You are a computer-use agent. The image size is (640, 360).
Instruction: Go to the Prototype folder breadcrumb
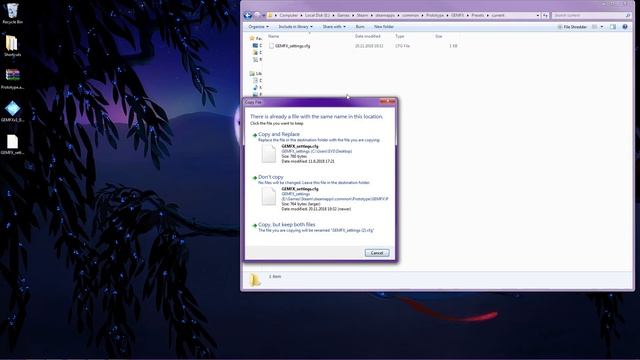pos(435,16)
